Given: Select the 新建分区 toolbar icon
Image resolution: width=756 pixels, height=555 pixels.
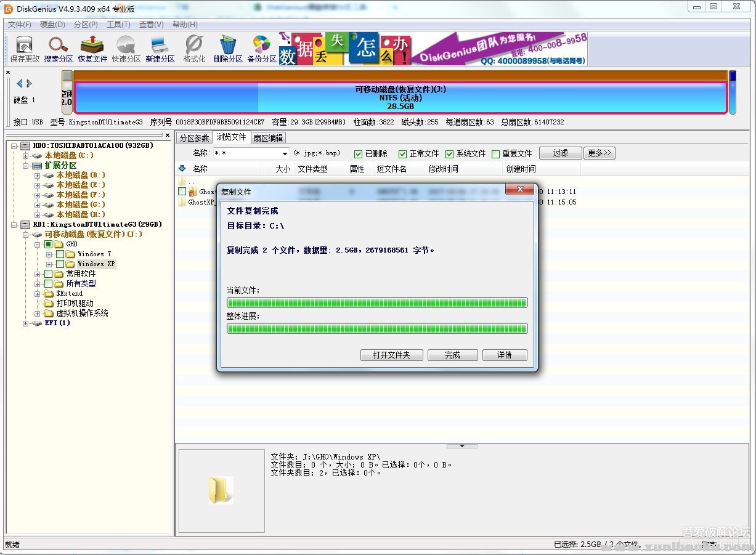Looking at the screenshot, I should click(x=159, y=48).
